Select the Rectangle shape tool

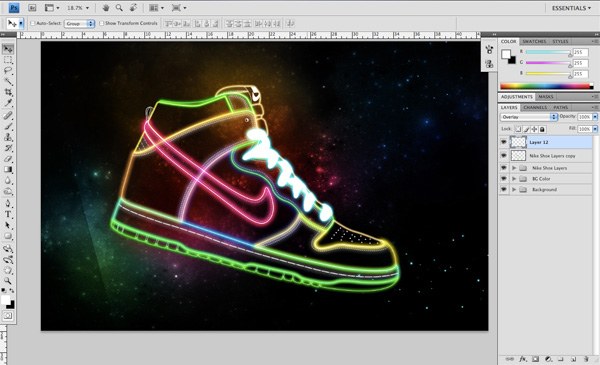(8, 236)
